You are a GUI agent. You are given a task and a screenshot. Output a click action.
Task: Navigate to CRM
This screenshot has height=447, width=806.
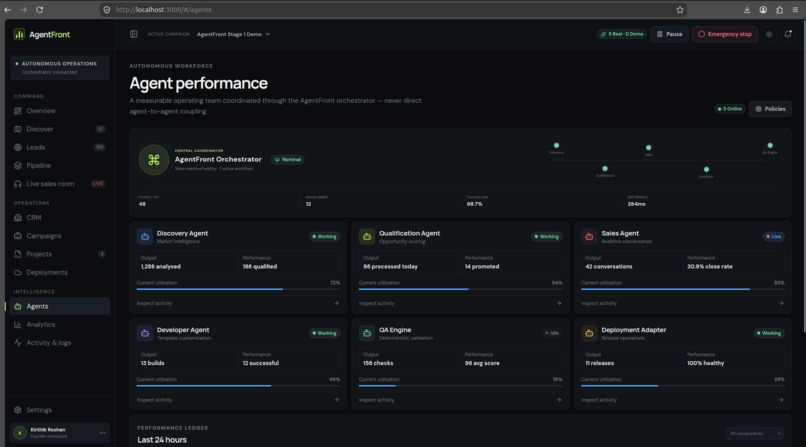click(60, 218)
